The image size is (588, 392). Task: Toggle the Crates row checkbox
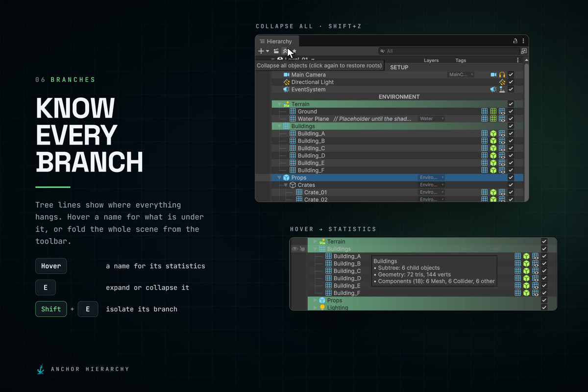[511, 185]
